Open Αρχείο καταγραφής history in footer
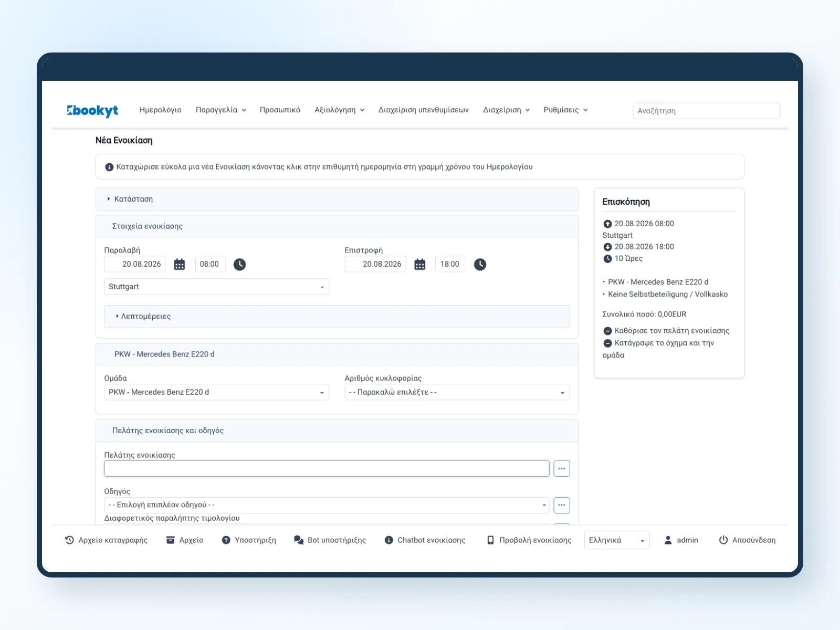This screenshot has height=630, width=840. 106,540
